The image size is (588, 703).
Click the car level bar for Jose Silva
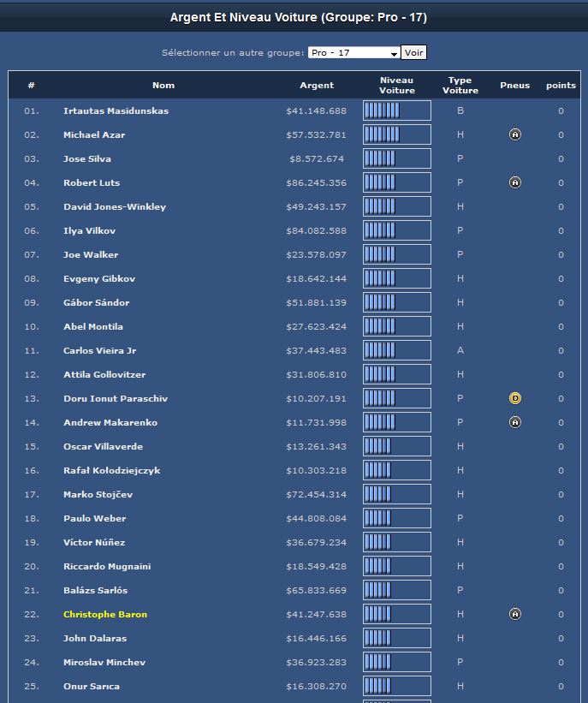397,158
